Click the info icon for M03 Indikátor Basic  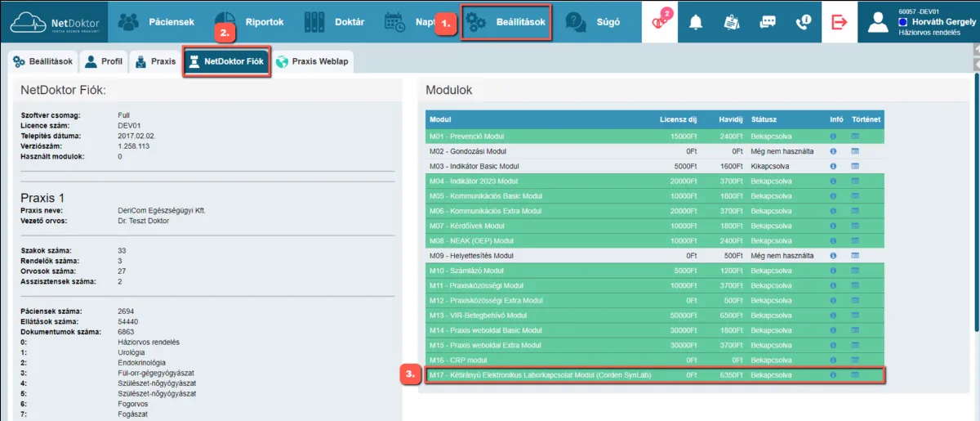[x=834, y=166]
